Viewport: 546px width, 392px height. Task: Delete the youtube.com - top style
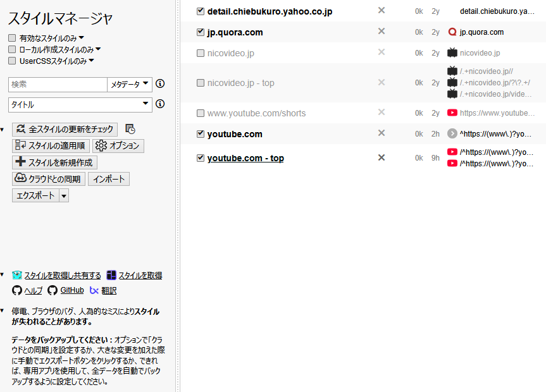(382, 157)
